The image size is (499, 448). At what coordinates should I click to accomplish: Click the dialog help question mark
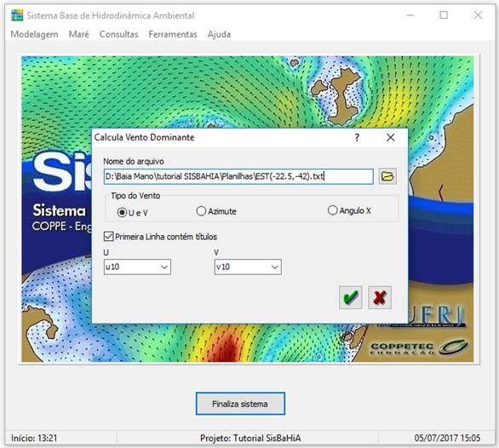358,137
